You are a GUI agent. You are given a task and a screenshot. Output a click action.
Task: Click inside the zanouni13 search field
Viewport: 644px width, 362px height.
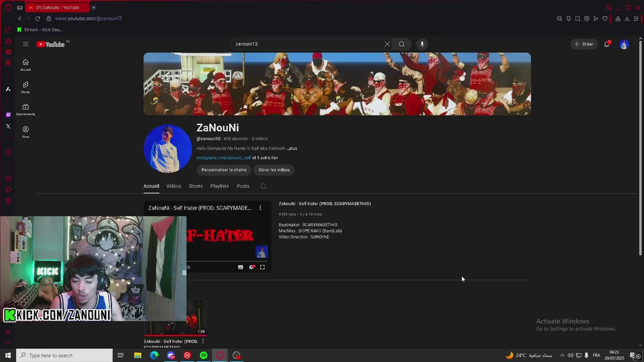click(x=307, y=44)
